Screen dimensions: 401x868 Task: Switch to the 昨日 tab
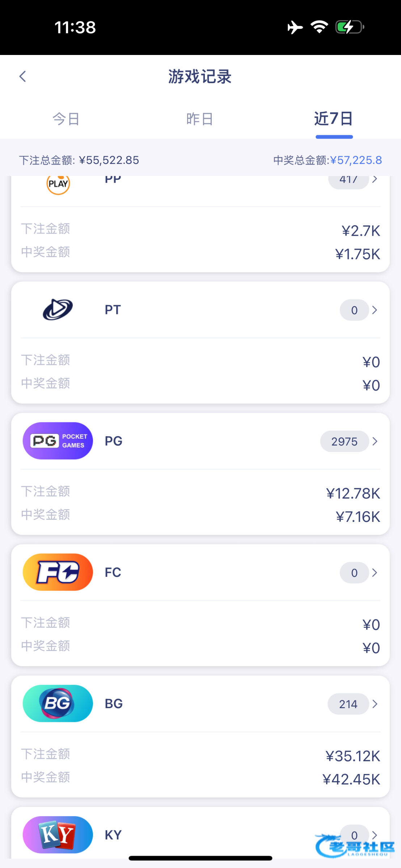click(x=200, y=119)
